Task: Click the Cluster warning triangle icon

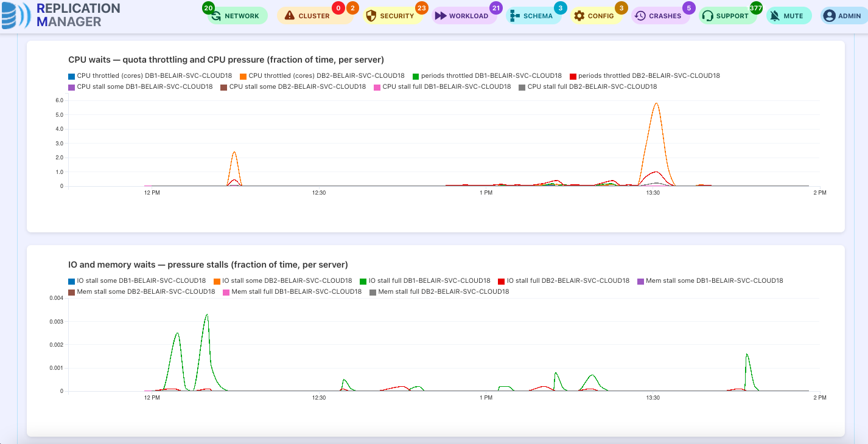Action: click(290, 16)
